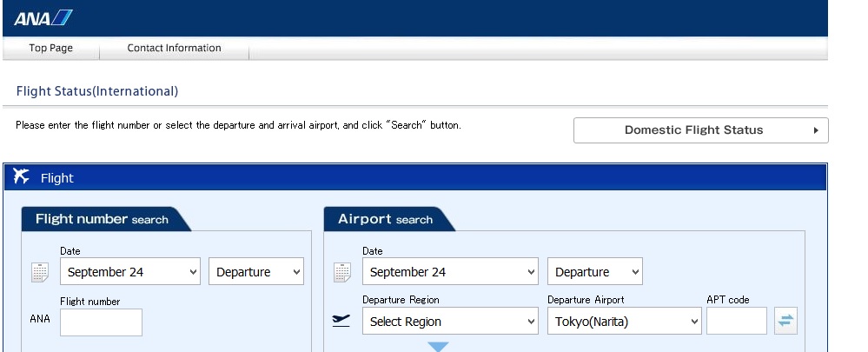868x352 pixels.
Task: Go to Top Page menu item
Action: click(x=51, y=49)
